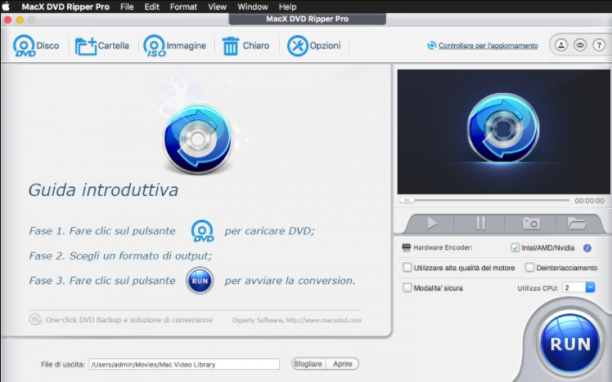This screenshot has height=382, width=612.
Task: Pause the preview video
Action: tap(480, 224)
